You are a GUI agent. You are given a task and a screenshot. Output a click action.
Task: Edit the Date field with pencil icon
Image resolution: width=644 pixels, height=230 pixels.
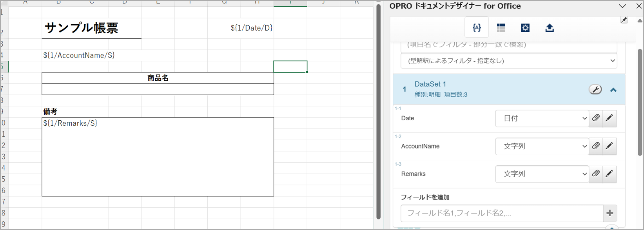coord(610,118)
